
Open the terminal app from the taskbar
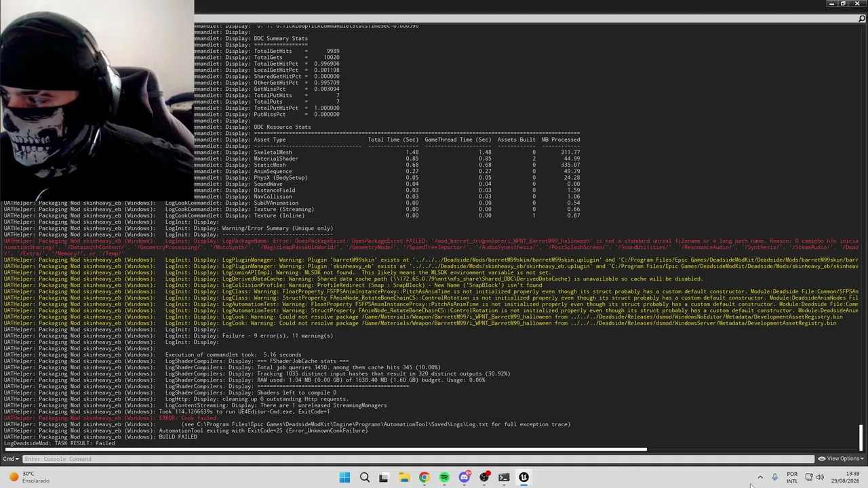[504, 478]
